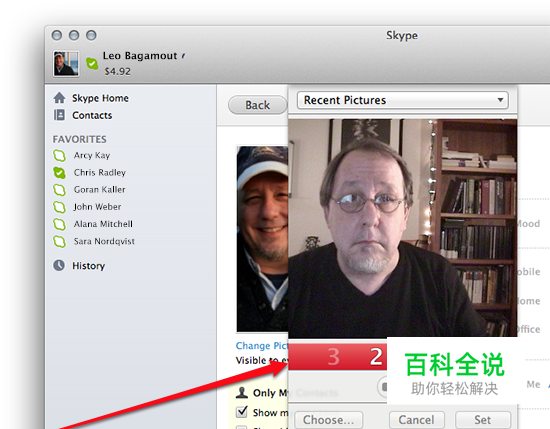
Task: Click the edit pencil next to name
Action: coord(183,56)
